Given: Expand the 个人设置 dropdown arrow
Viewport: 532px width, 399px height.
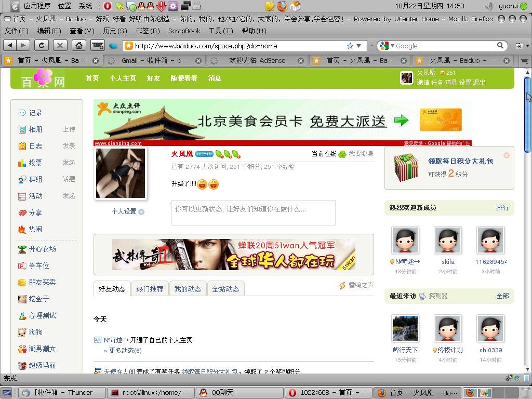Looking at the screenshot, I should [141, 212].
